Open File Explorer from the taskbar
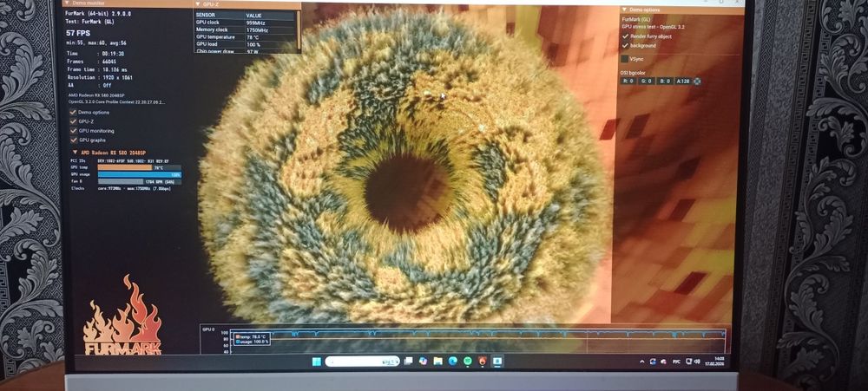This screenshot has width=868, height=391. click(x=437, y=362)
